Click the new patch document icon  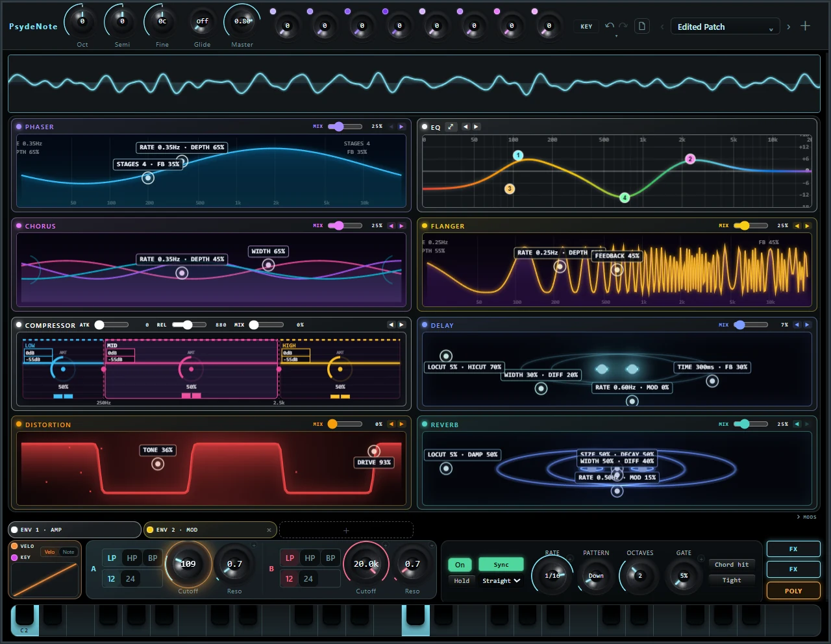click(642, 26)
